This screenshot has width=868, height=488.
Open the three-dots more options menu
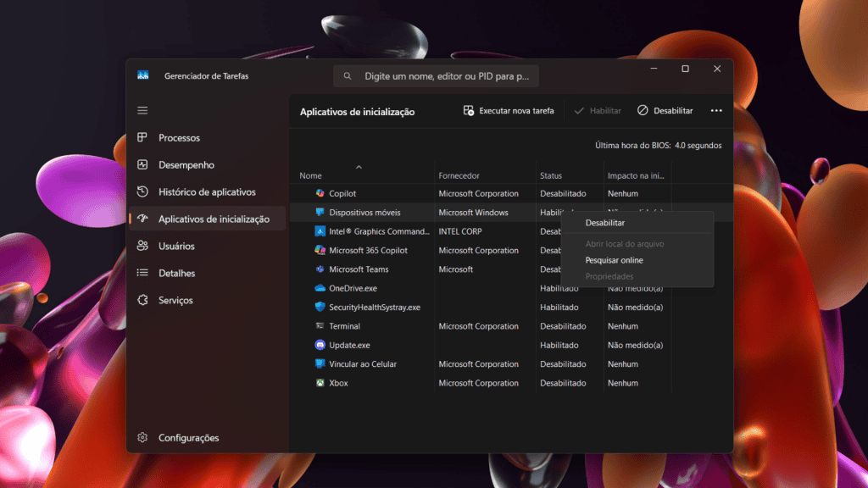click(716, 111)
